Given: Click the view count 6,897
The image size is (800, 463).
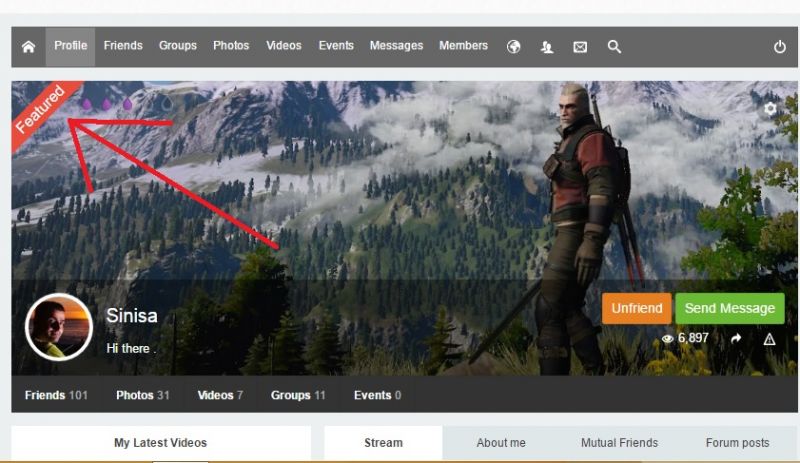Looking at the screenshot, I should (x=693, y=338).
